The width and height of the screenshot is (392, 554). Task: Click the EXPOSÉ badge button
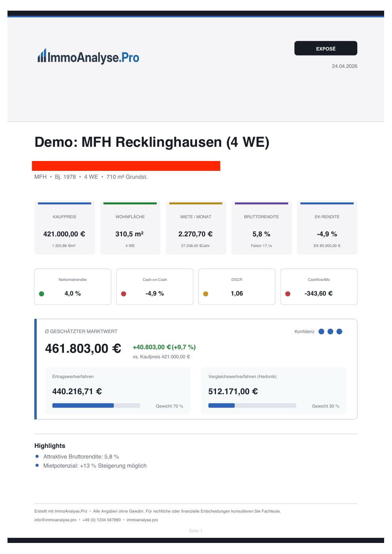(x=326, y=48)
